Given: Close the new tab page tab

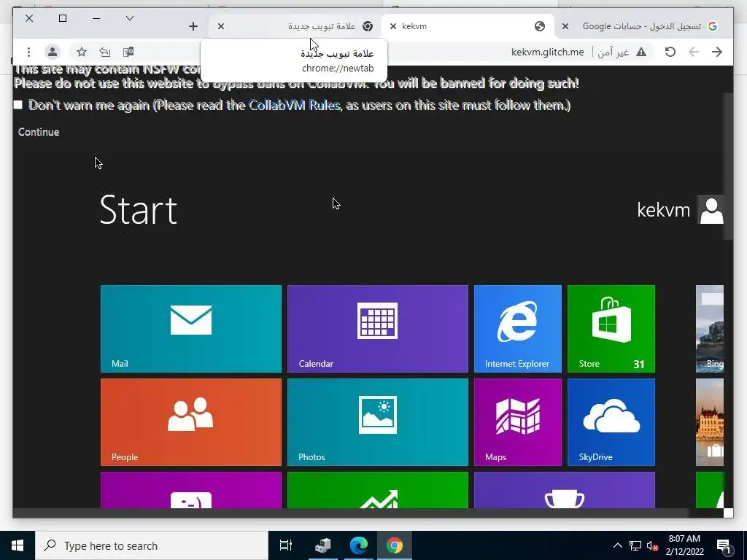Looking at the screenshot, I should tap(220, 26).
